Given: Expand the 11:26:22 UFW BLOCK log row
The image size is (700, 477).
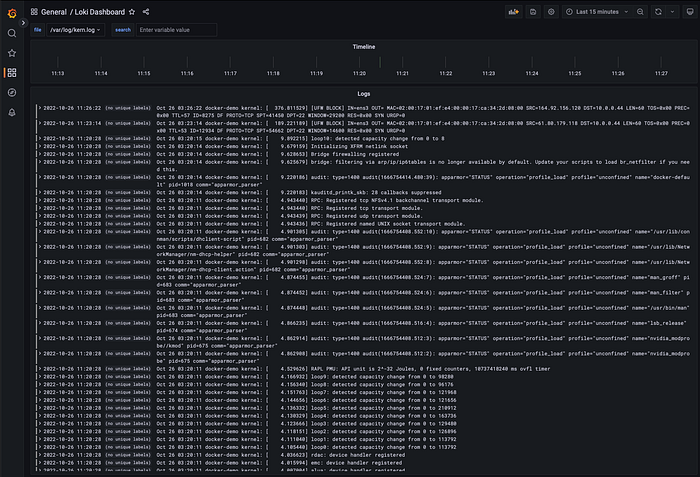Looking at the screenshot, I should (40, 108).
